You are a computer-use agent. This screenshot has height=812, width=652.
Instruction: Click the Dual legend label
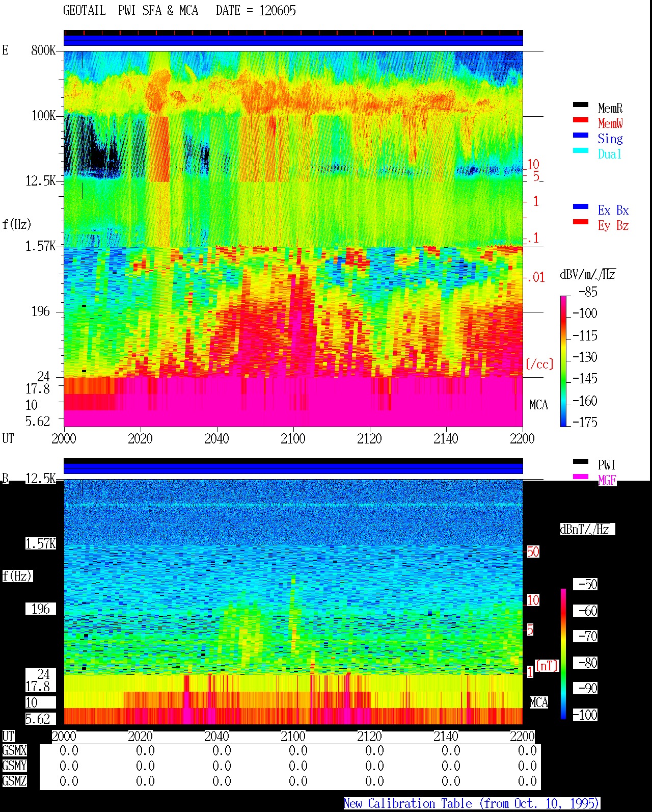pos(610,154)
